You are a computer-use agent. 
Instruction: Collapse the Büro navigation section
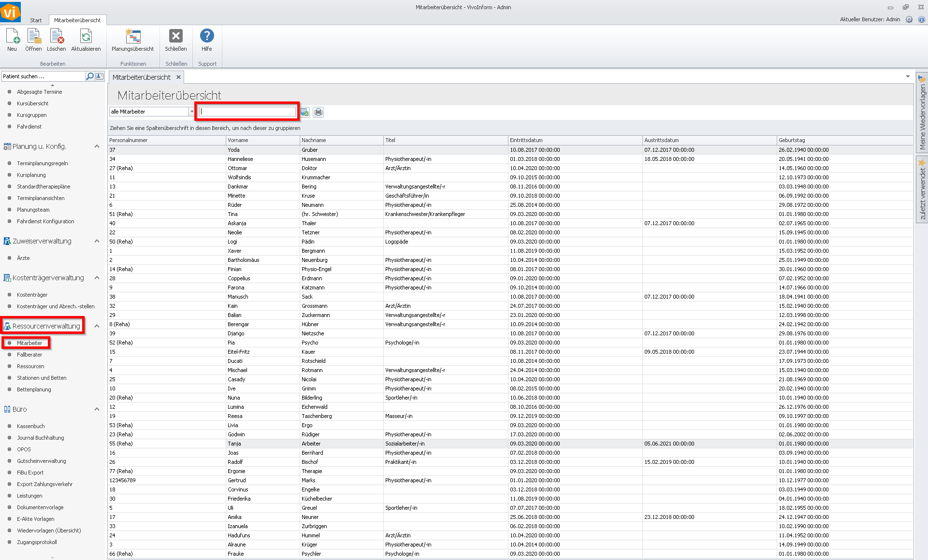97,409
